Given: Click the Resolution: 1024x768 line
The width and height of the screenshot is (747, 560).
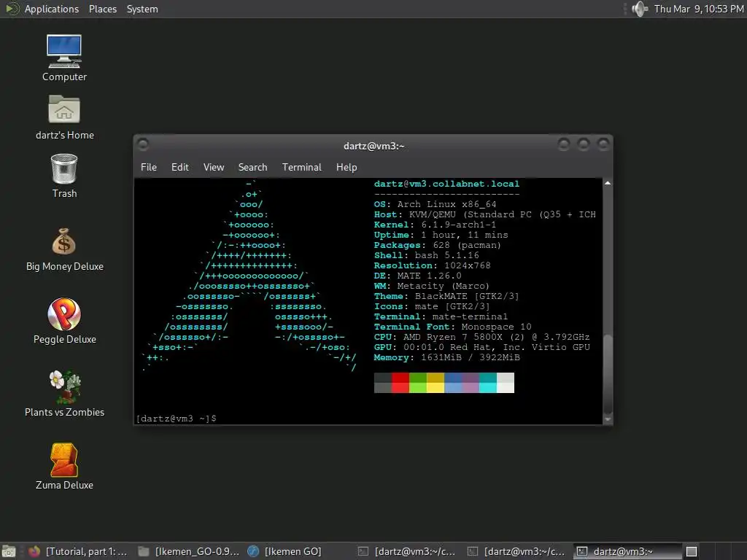Looking at the screenshot, I should [x=432, y=265].
